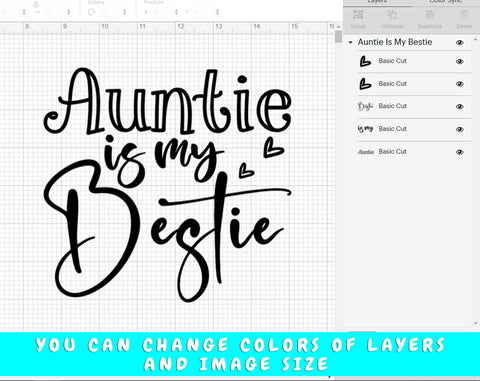This screenshot has height=381, width=480.
Task: Toggle the size lock icon above the H field
Action: point(36,4)
